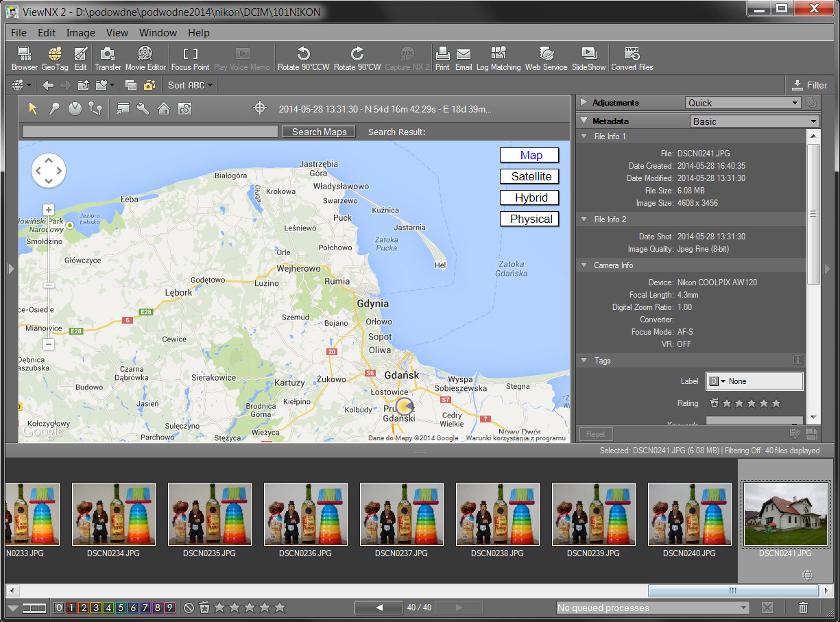
Task: Apply label 3 (yellow) in bottom bar
Action: pyautogui.click(x=96, y=608)
